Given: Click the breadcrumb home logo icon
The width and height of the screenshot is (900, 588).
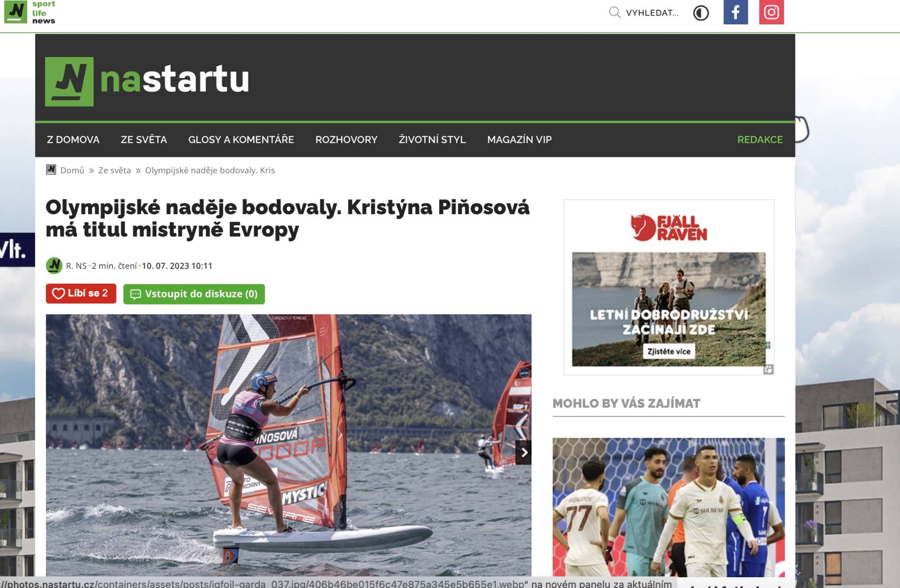Looking at the screenshot, I should (x=51, y=170).
